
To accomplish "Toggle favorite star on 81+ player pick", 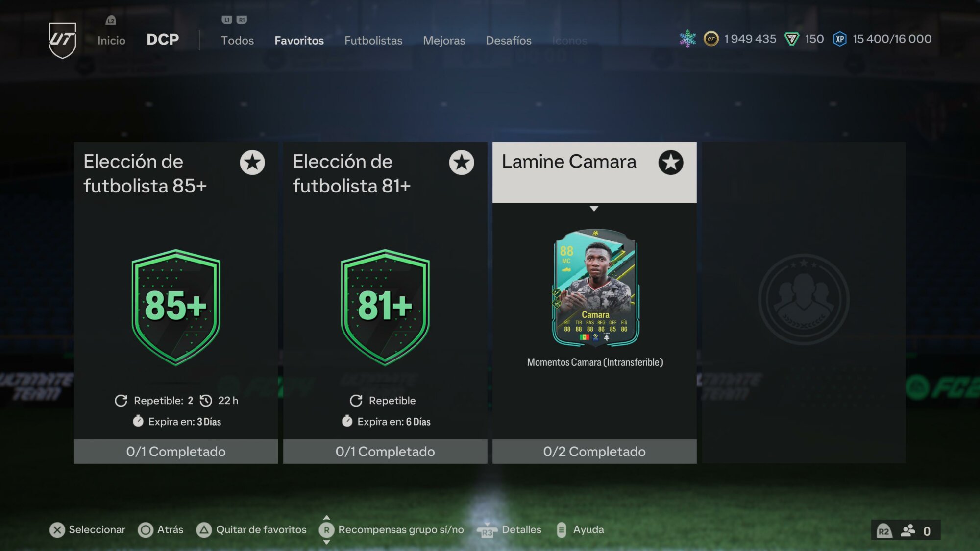I will [x=462, y=163].
